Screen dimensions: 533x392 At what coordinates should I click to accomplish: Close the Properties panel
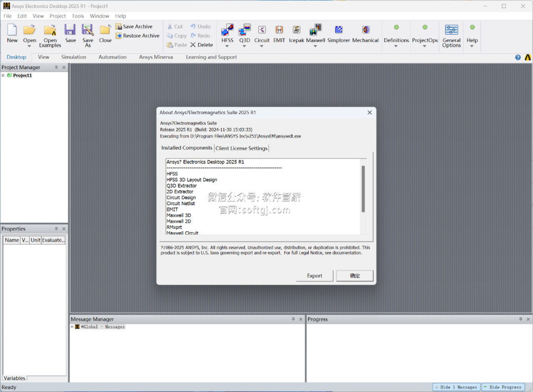pyautogui.click(x=64, y=229)
